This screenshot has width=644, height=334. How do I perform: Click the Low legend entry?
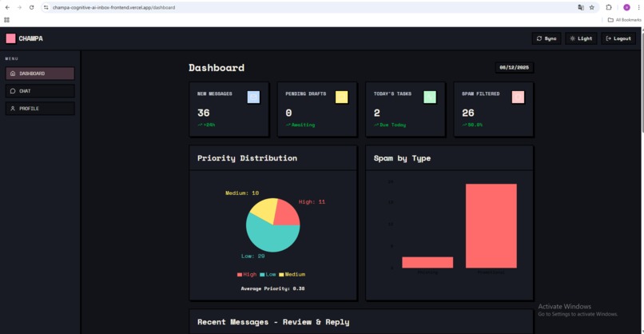click(268, 274)
